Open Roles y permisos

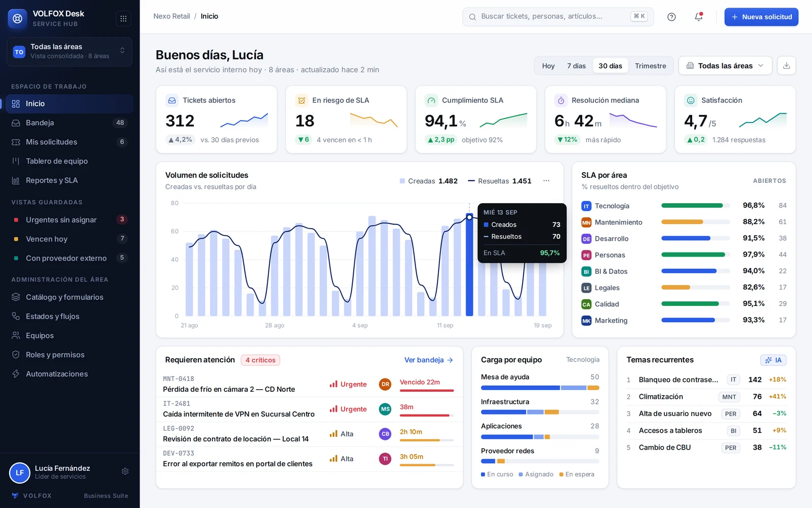point(70,355)
